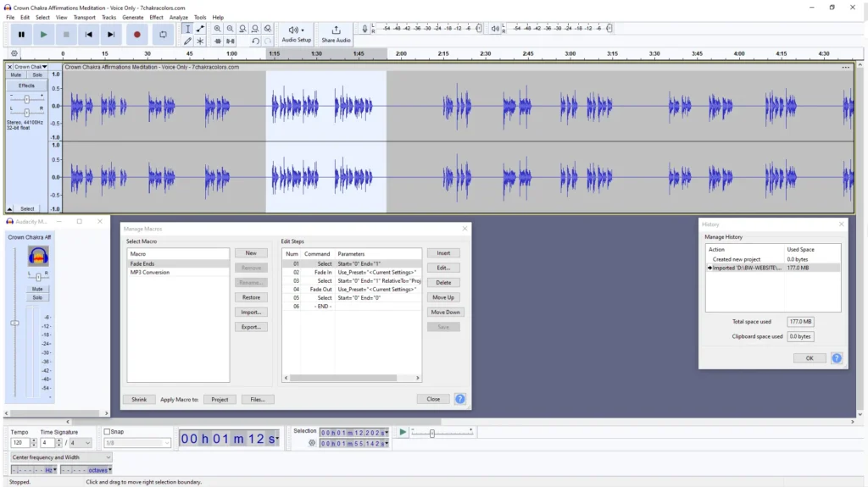Open the Hz frequency unit dropdown

[55, 470]
